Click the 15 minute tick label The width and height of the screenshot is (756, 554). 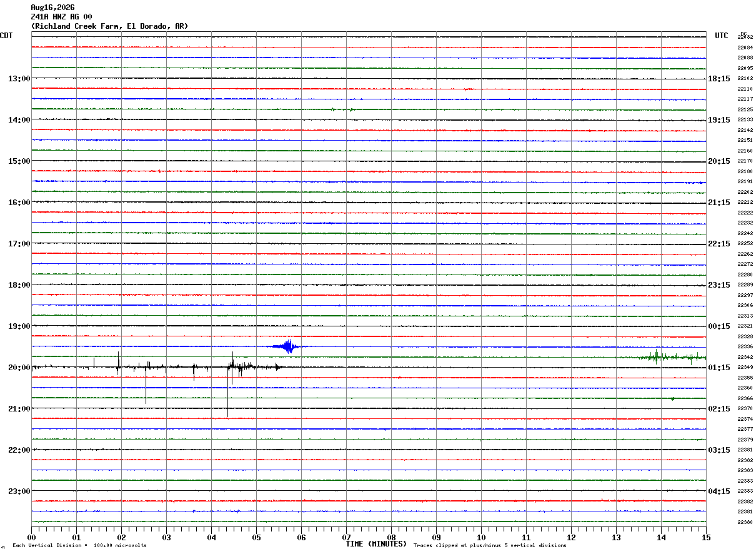pos(706,537)
